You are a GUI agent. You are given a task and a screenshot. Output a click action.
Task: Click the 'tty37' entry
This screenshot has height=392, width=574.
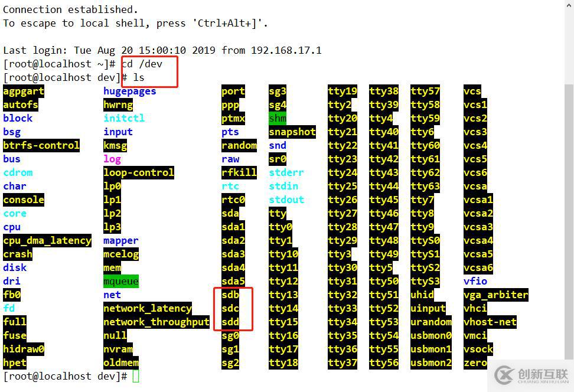343,362
